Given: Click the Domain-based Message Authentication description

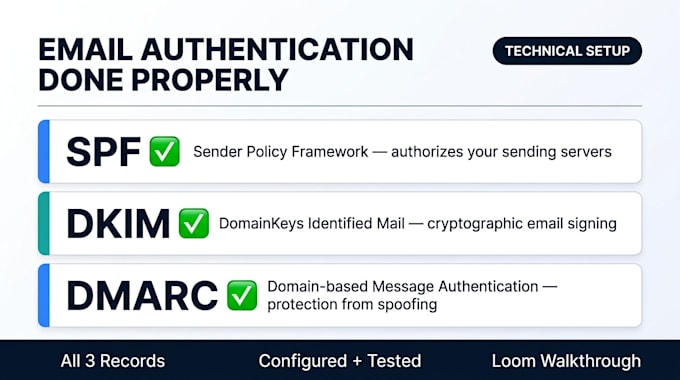Looking at the screenshot, I should (x=412, y=295).
